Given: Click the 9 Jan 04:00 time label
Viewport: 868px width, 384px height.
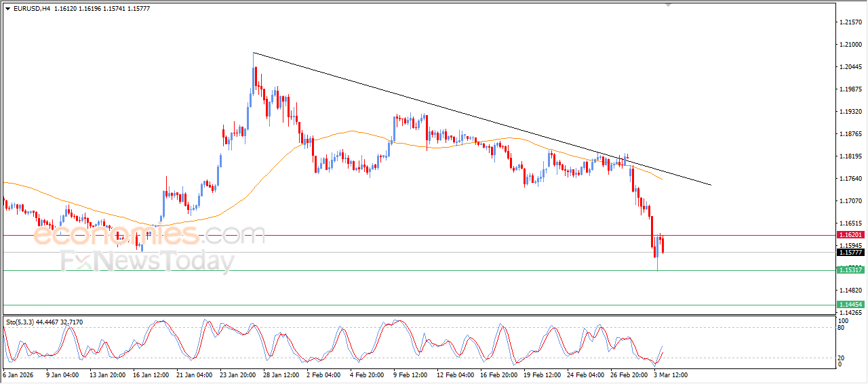Looking at the screenshot, I should pos(62,374).
